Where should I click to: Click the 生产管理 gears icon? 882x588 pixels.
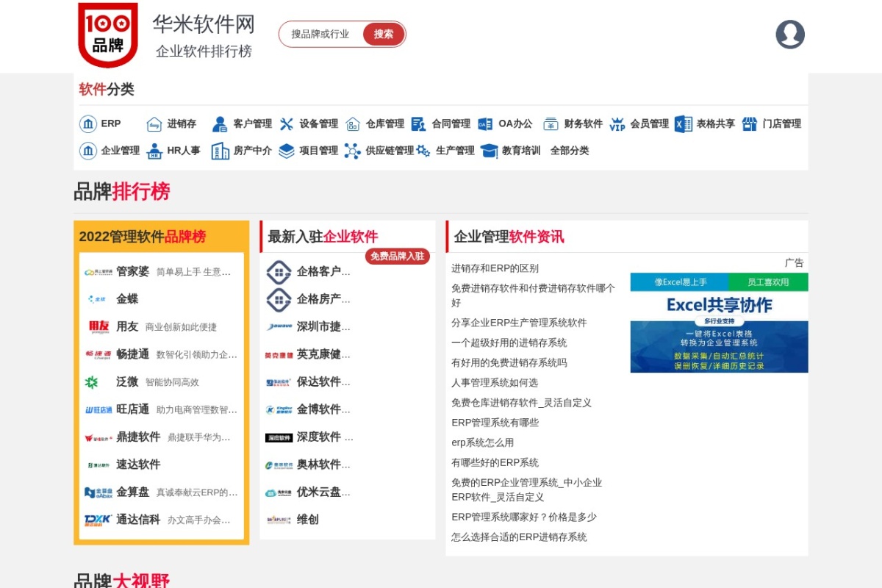pos(423,151)
